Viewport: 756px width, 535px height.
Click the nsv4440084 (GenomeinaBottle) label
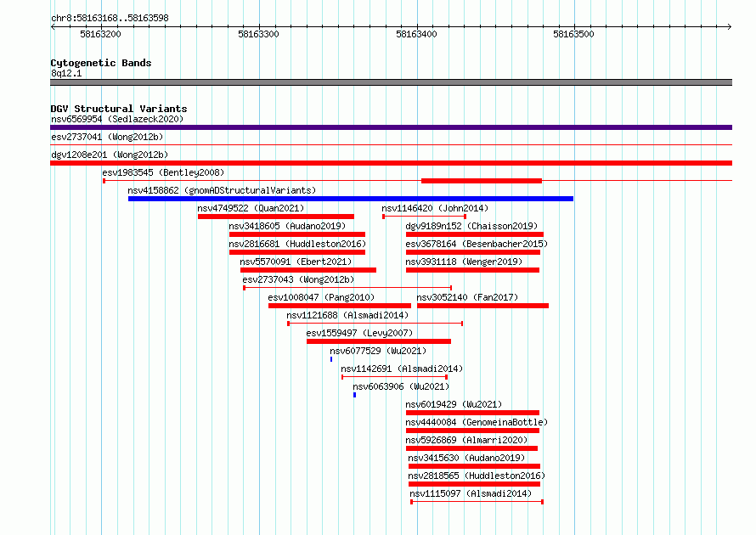[477, 422]
